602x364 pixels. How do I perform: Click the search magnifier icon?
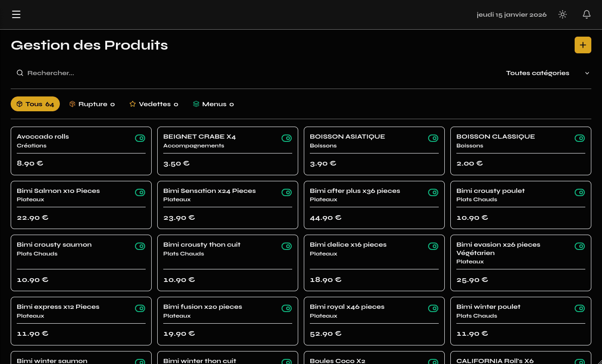pos(20,73)
